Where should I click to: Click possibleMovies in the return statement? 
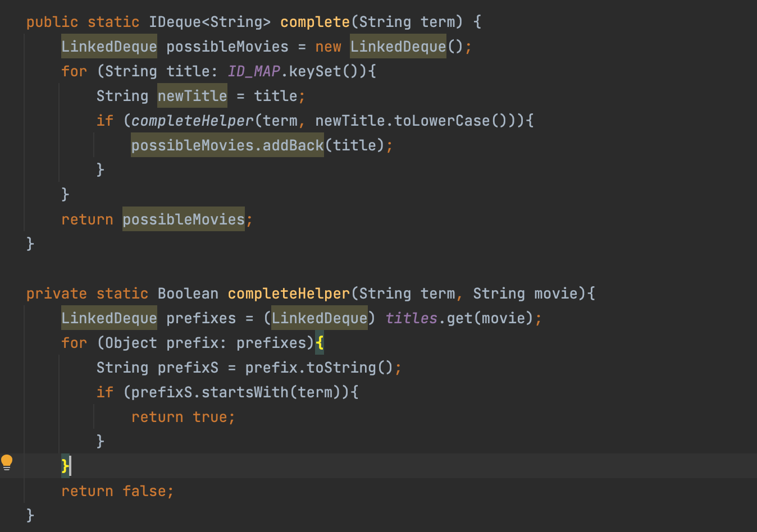(x=183, y=219)
